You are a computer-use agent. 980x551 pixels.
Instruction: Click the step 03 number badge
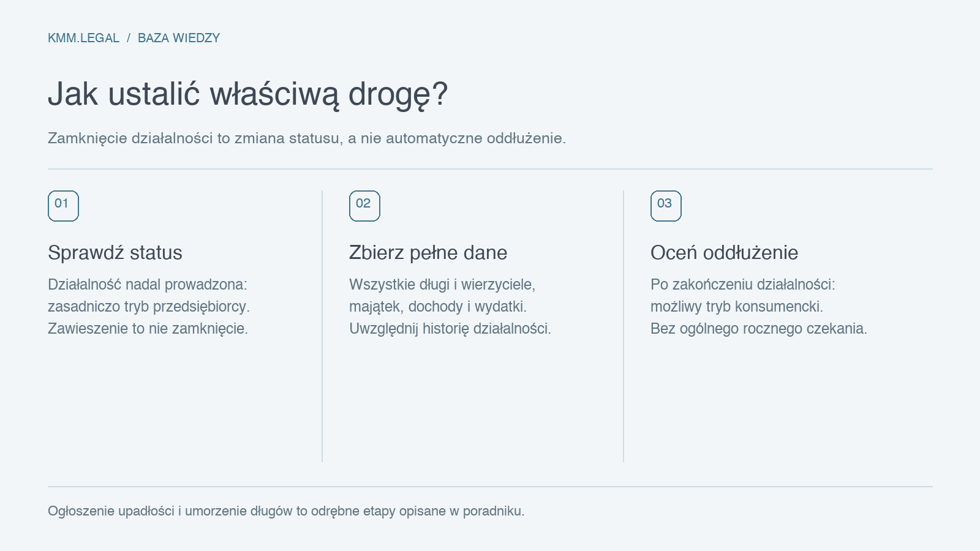(x=666, y=206)
